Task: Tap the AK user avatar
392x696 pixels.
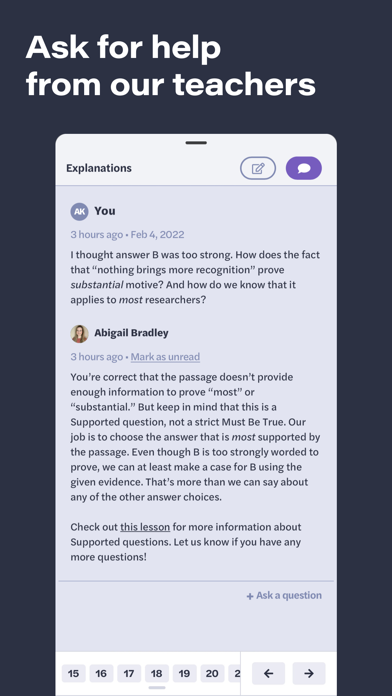Action: 79,212
